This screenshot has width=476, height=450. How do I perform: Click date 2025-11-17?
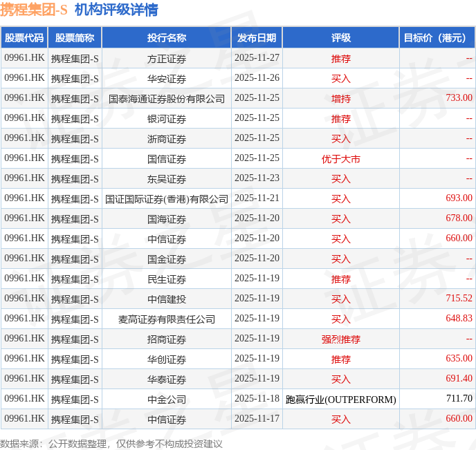coord(257,418)
